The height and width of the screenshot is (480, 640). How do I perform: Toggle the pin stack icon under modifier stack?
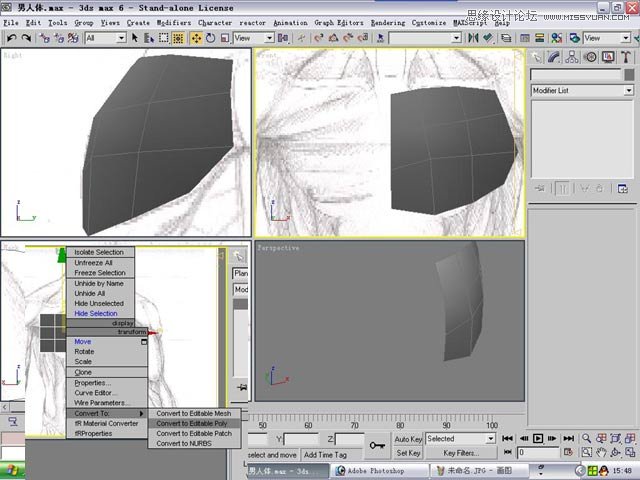click(x=540, y=187)
